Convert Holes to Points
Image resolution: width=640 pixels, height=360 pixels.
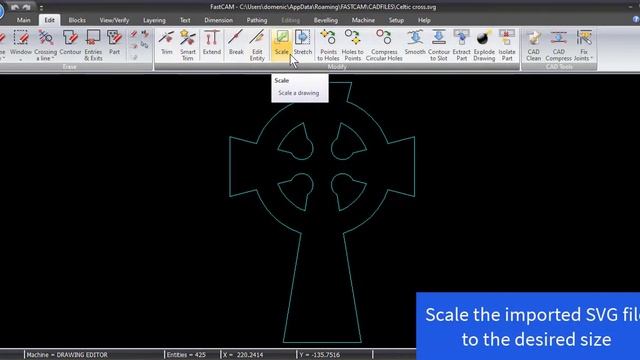click(352, 45)
